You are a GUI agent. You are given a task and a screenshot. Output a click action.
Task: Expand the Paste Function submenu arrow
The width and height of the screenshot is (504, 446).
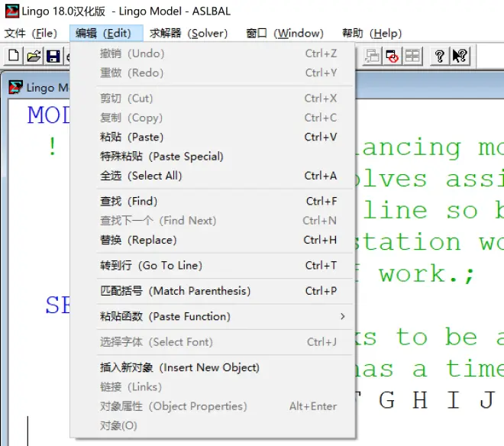tap(342, 316)
